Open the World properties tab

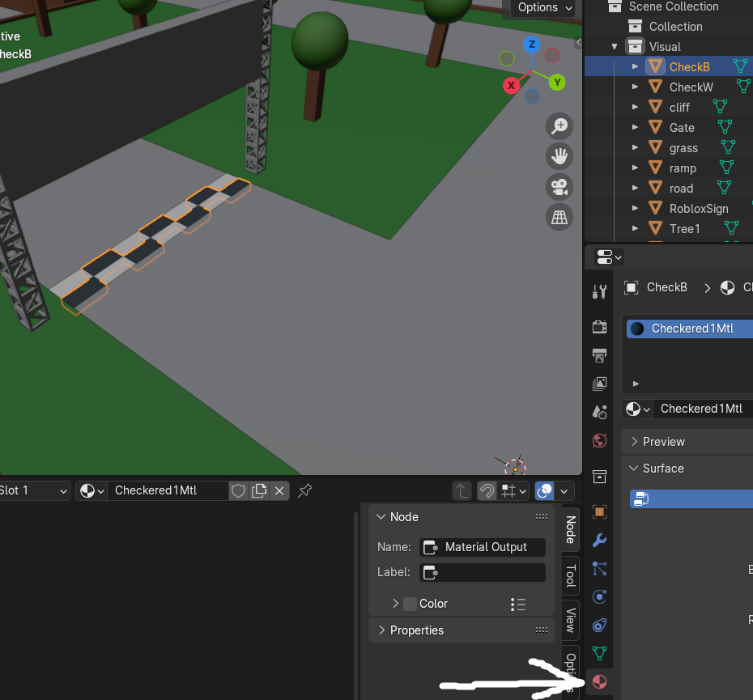599,440
